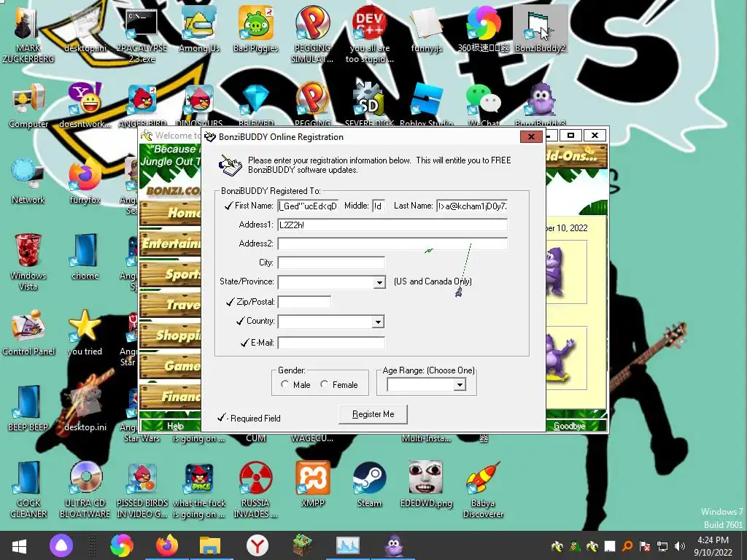Select the furryfox Firefox desktop icon
The image size is (747, 560).
[85, 182]
